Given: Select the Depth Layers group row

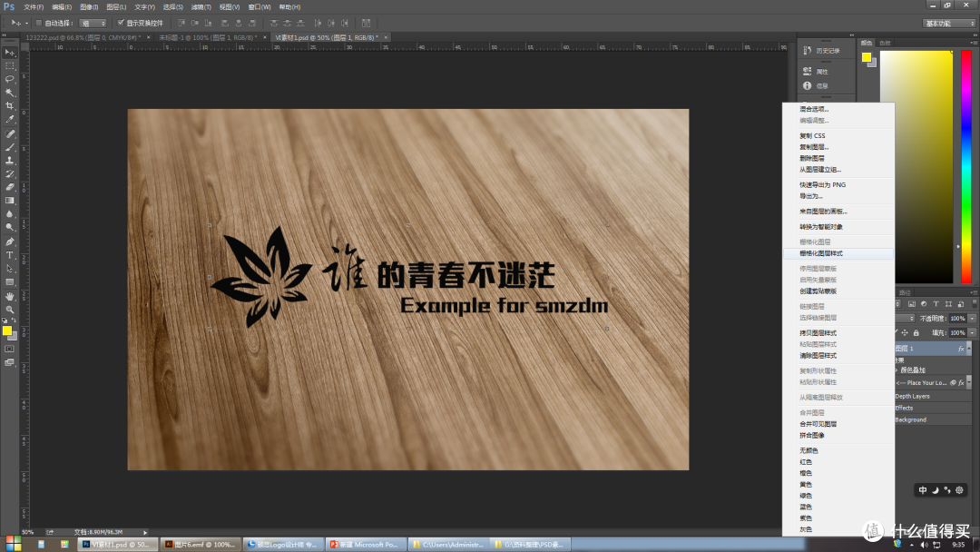Looking at the screenshot, I should coord(933,397).
